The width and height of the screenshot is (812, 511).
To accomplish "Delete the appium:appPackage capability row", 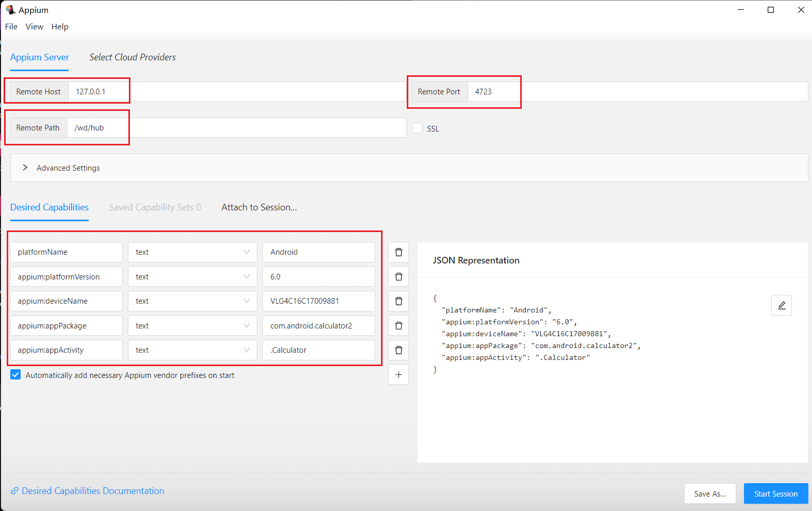I will (x=399, y=326).
